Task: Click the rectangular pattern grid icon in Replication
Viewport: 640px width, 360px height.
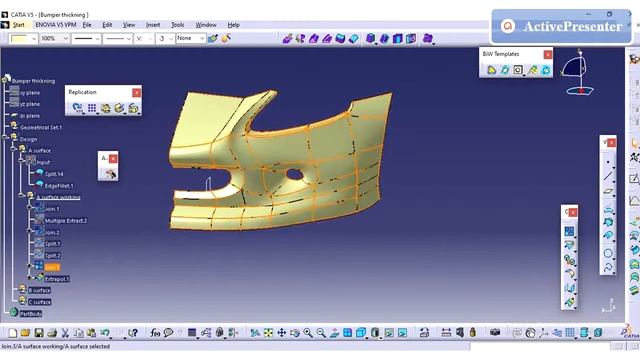Action: tap(92, 108)
